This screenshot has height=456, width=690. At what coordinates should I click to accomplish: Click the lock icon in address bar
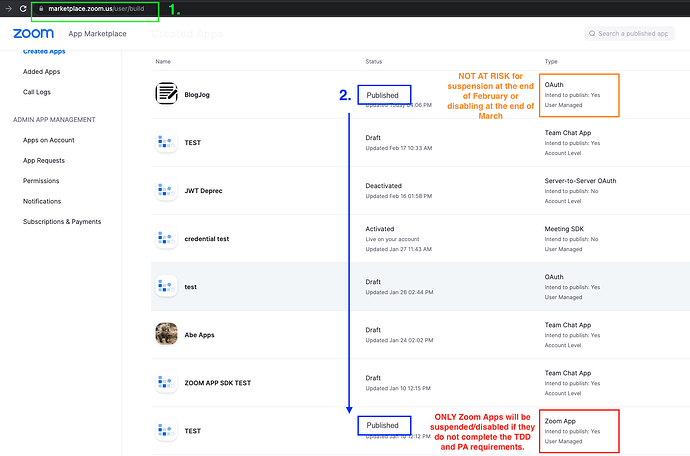tap(41, 8)
